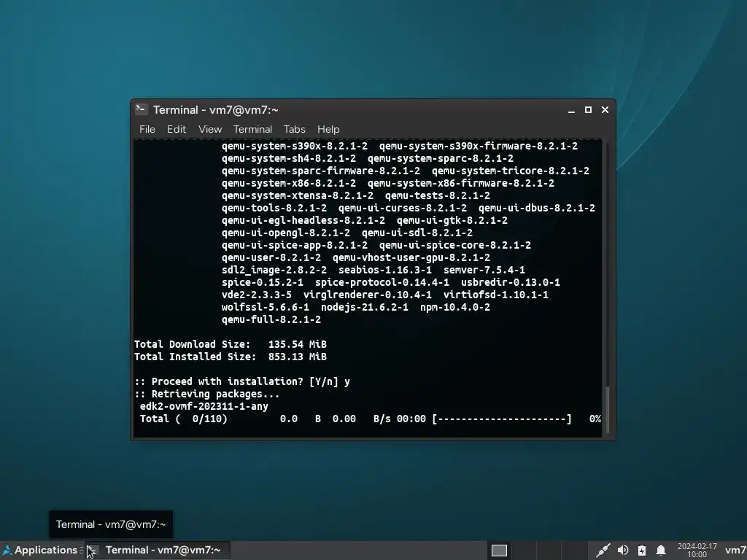Open the vm7 user menu in the panel
This screenshot has width=747, height=560.
tap(735, 551)
